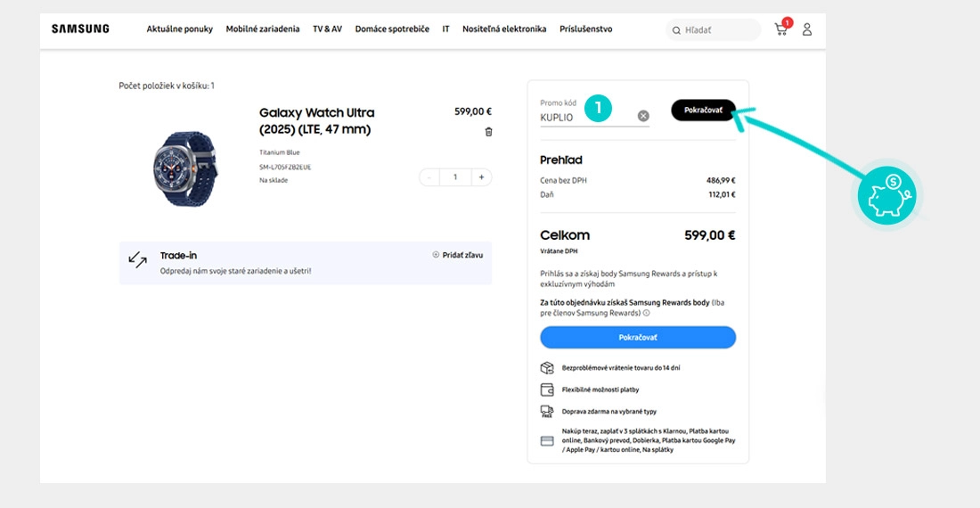980x508 pixels.
Task: Open Mobilné zariadenia menu
Action: point(263,29)
